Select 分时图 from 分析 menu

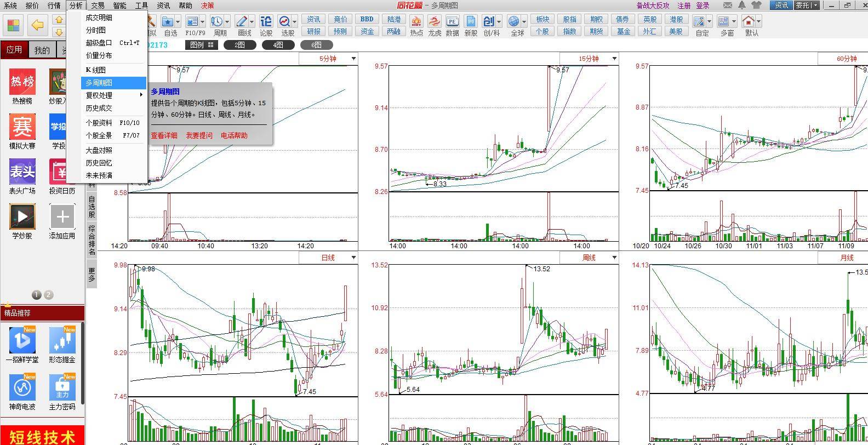(114, 30)
